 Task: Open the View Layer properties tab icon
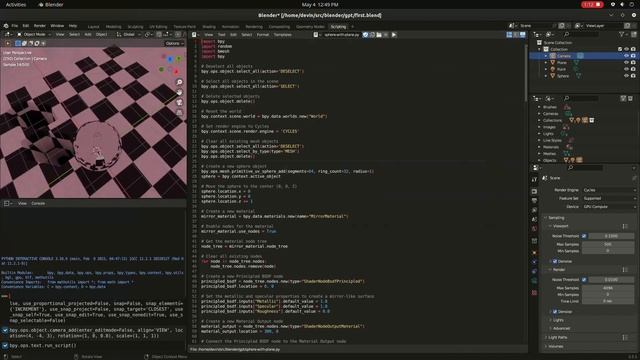(534, 210)
